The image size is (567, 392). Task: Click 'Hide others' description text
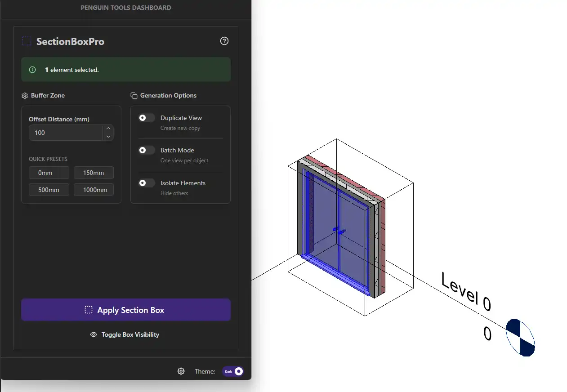(174, 193)
